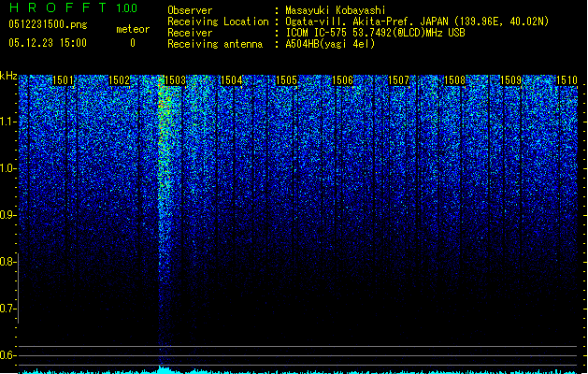
Task: Click the Receiving antenna label
Action: [x=215, y=44]
